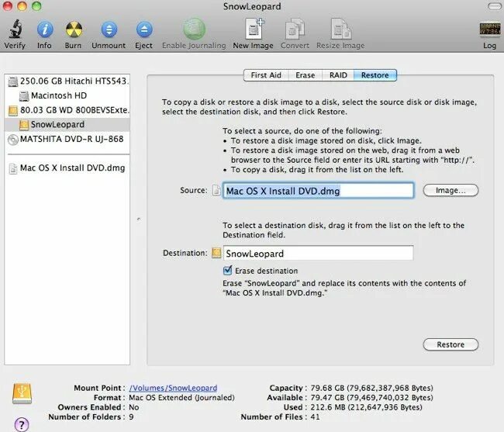Screen dimensions: 504x432
Task: Click the orange USB drive icon
Action: click(22, 393)
